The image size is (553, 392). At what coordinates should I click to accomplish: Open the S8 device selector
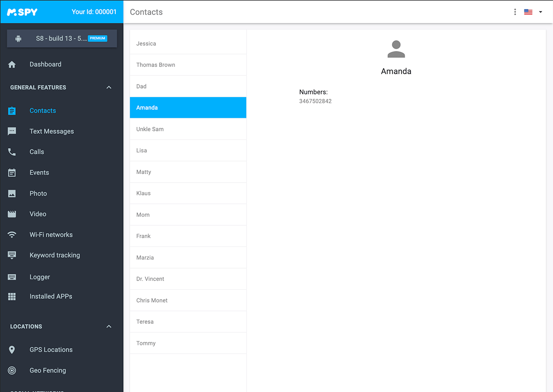(x=62, y=38)
